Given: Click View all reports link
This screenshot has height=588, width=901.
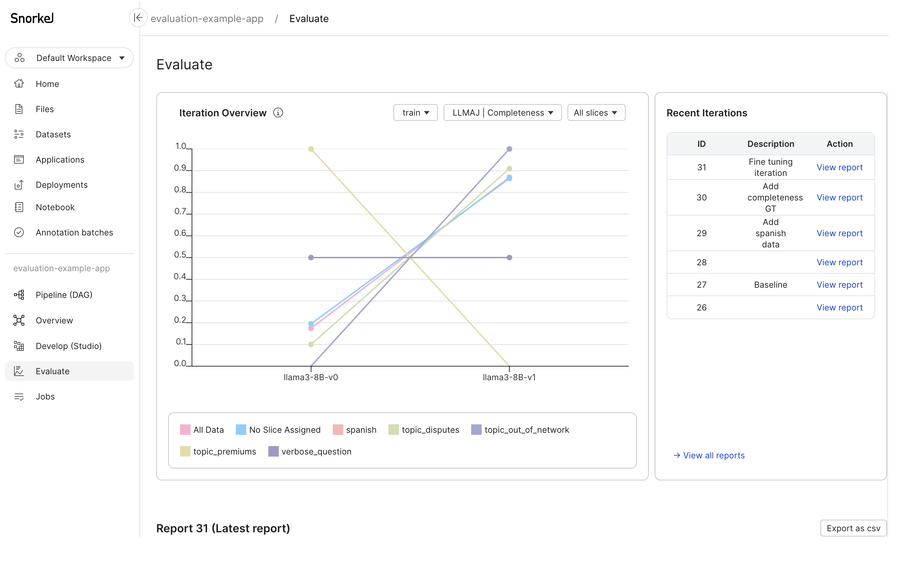Looking at the screenshot, I should 709,455.
